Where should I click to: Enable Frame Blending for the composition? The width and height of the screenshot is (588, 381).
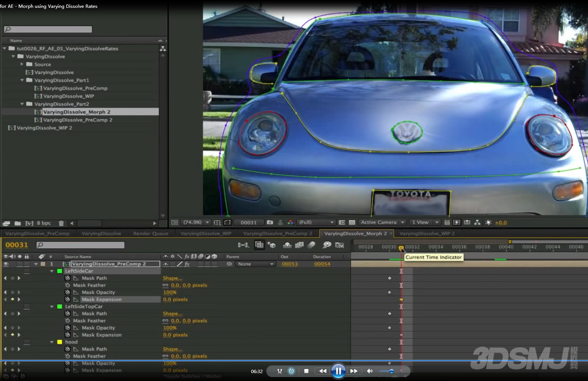tap(299, 245)
